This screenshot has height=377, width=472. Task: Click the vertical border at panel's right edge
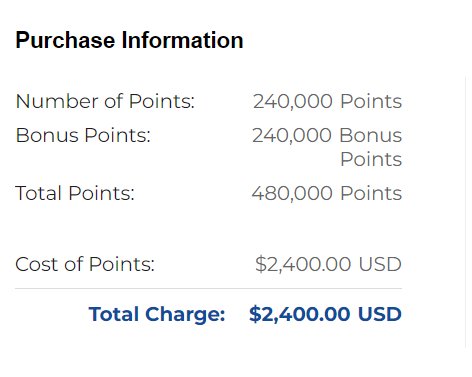click(x=466, y=212)
